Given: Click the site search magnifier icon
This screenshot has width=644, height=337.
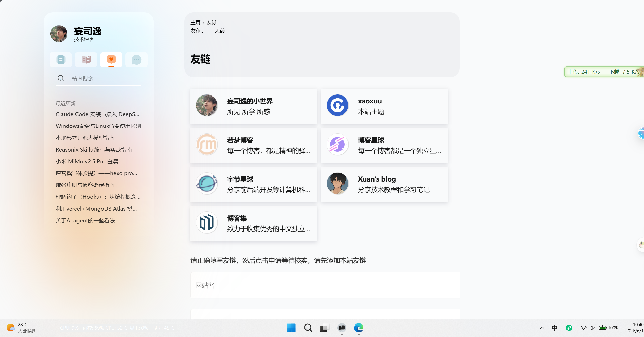Looking at the screenshot, I should 61,78.
